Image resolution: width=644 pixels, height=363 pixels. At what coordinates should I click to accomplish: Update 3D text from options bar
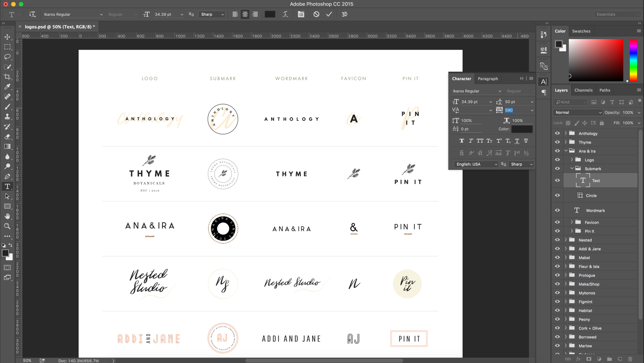344,14
